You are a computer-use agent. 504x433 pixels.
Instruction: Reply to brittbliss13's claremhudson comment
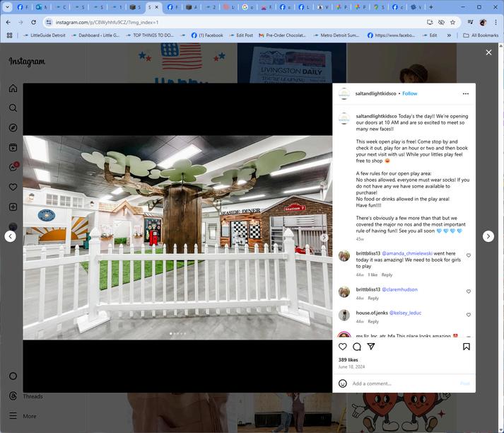[373, 298]
